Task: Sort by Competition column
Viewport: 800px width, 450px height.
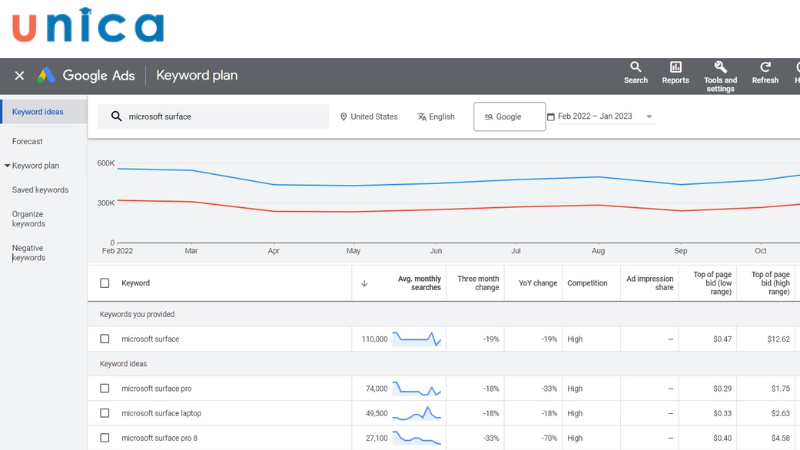Action: point(587,283)
